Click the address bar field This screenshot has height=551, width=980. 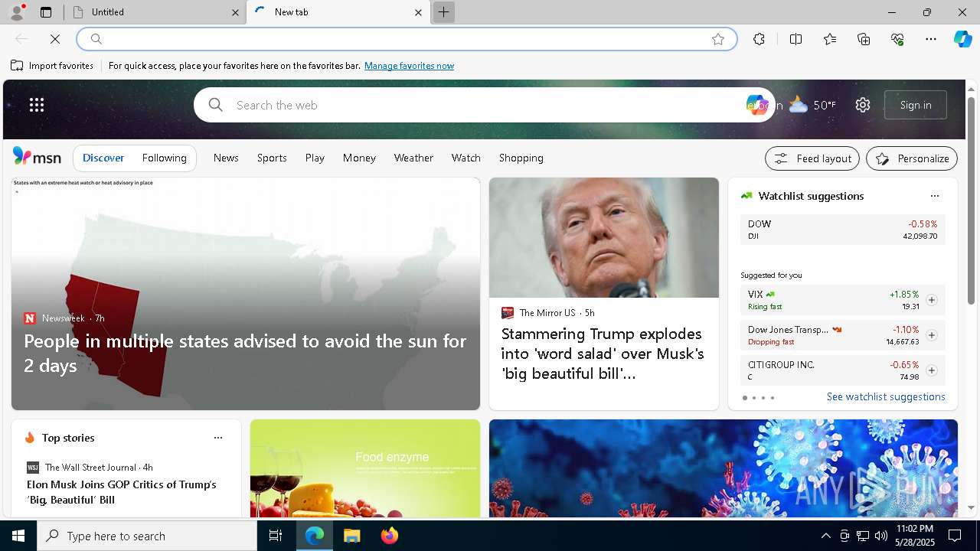point(406,39)
